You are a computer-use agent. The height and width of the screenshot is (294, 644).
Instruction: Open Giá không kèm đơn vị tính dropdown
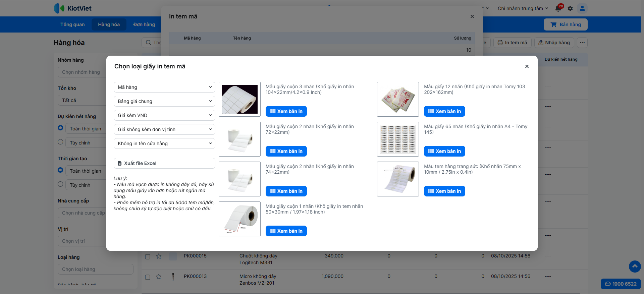164,129
